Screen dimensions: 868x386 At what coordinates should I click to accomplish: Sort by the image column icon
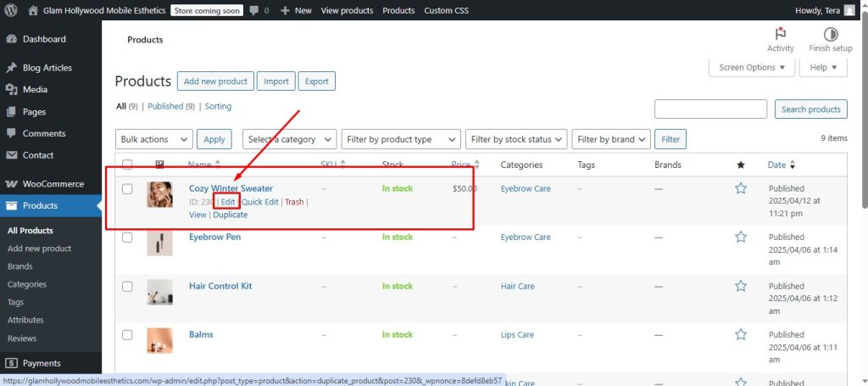point(160,165)
